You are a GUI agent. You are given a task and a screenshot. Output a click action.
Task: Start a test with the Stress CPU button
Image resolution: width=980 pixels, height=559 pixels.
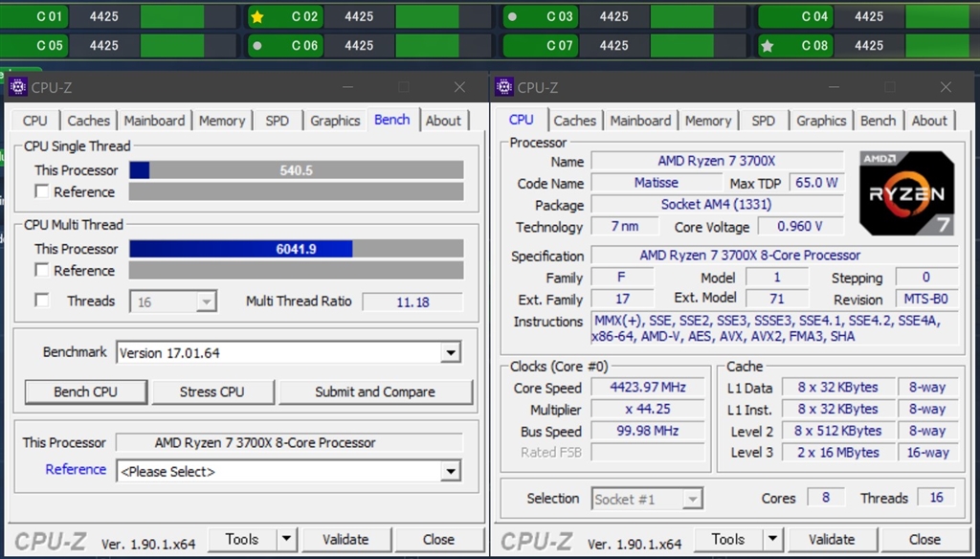pyautogui.click(x=212, y=391)
